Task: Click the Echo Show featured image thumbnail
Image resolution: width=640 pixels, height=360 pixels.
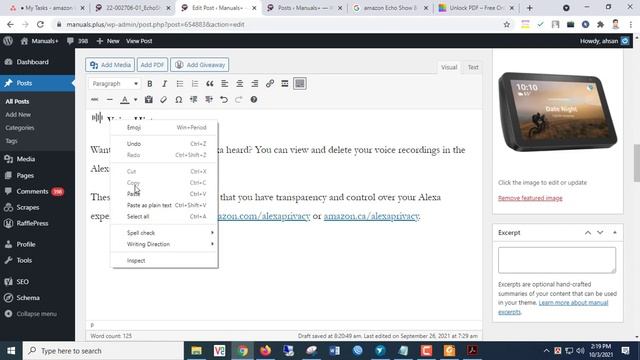Action: tap(558, 112)
